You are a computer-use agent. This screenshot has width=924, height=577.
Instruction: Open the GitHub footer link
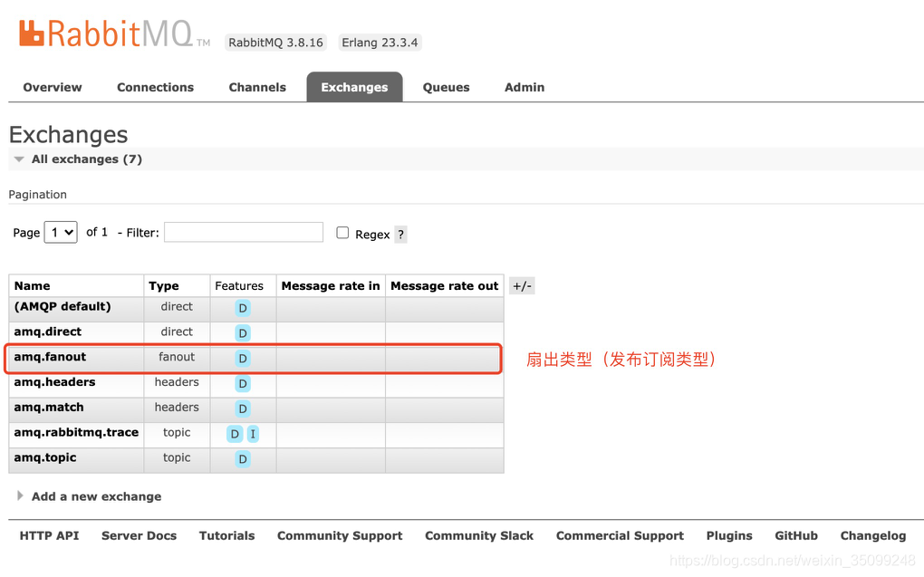796,535
